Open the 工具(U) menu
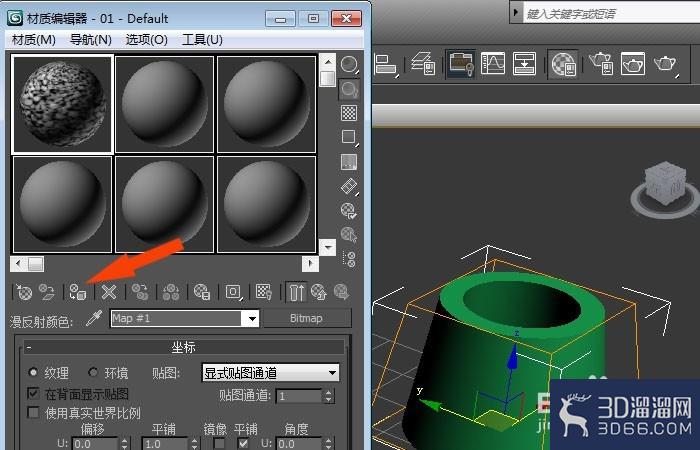Screen dimensions: 700x450 202,40
